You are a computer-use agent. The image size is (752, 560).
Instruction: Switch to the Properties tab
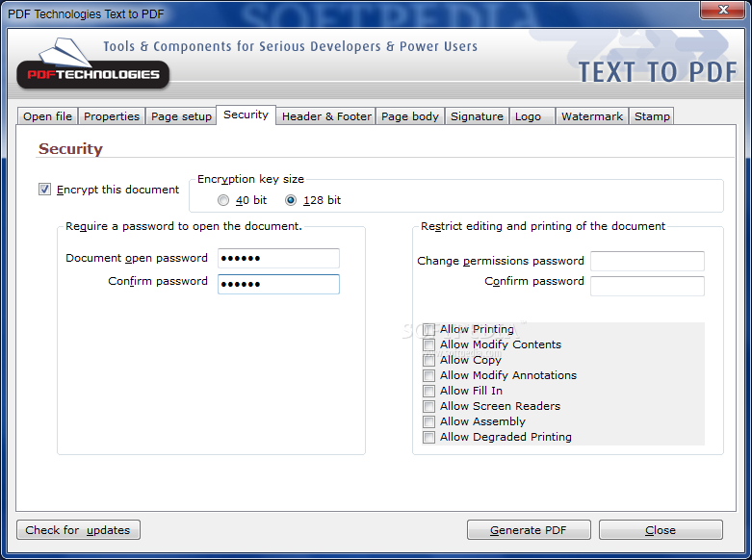click(x=112, y=116)
